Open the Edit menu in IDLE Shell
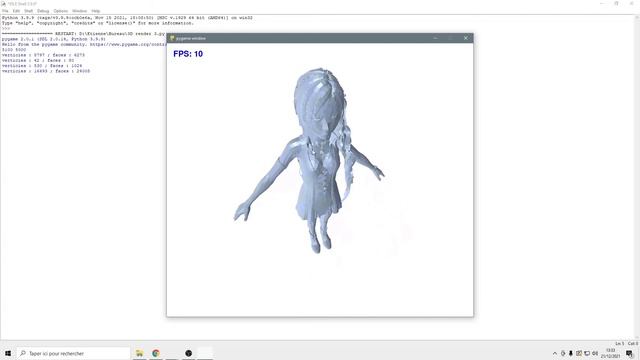Image resolution: width=640 pixels, height=360 pixels. [16, 11]
